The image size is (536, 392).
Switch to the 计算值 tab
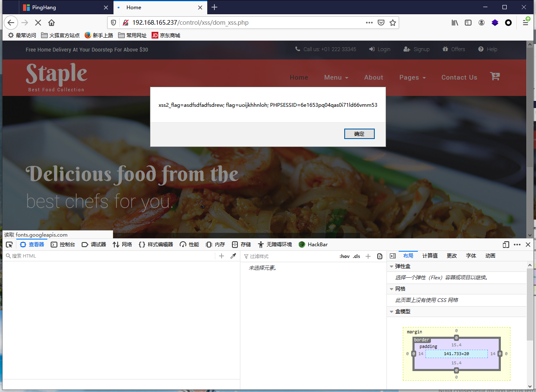[430, 256]
